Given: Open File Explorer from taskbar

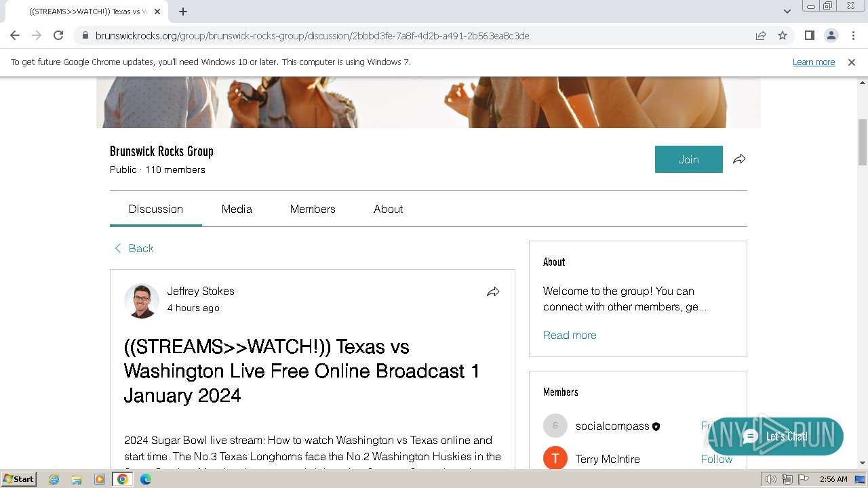Looking at the screenshot, I should click(77, 479).
